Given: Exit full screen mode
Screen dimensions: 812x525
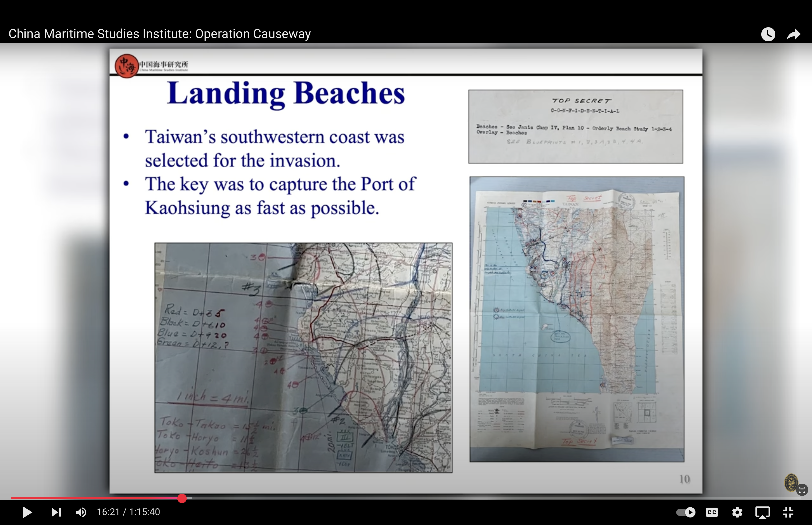Looking at the screenshot, I should click(788, 512).
